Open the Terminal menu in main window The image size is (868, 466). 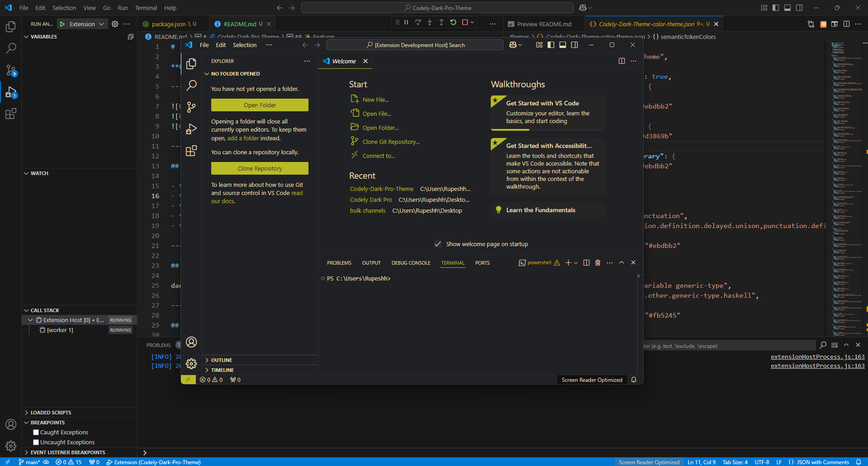tap(146, 8)
